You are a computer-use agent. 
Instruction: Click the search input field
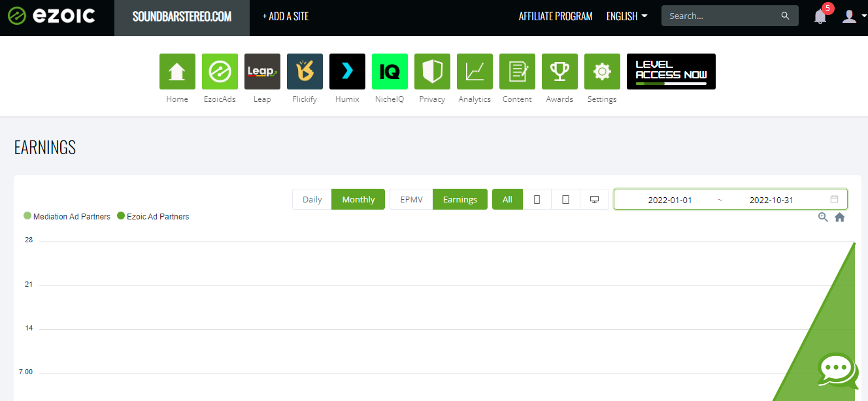[x=730, y=16]
